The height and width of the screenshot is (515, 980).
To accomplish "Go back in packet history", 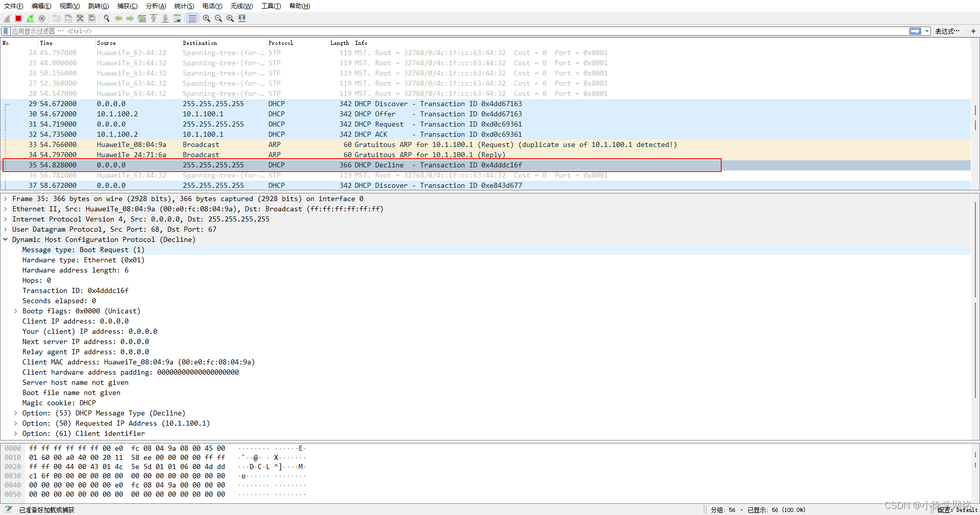I will point(118,18).
